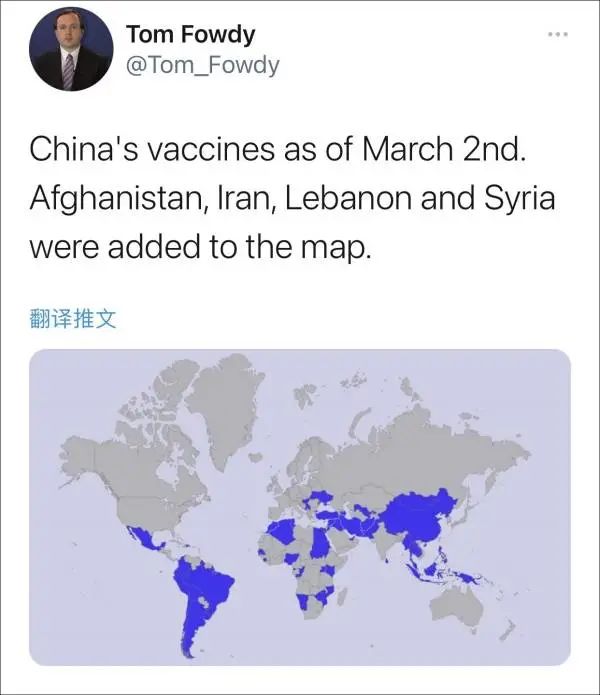Click blue-highlighted Indonesia on the map
This screenshot has width=600, height=695.
tap(443, 574)
